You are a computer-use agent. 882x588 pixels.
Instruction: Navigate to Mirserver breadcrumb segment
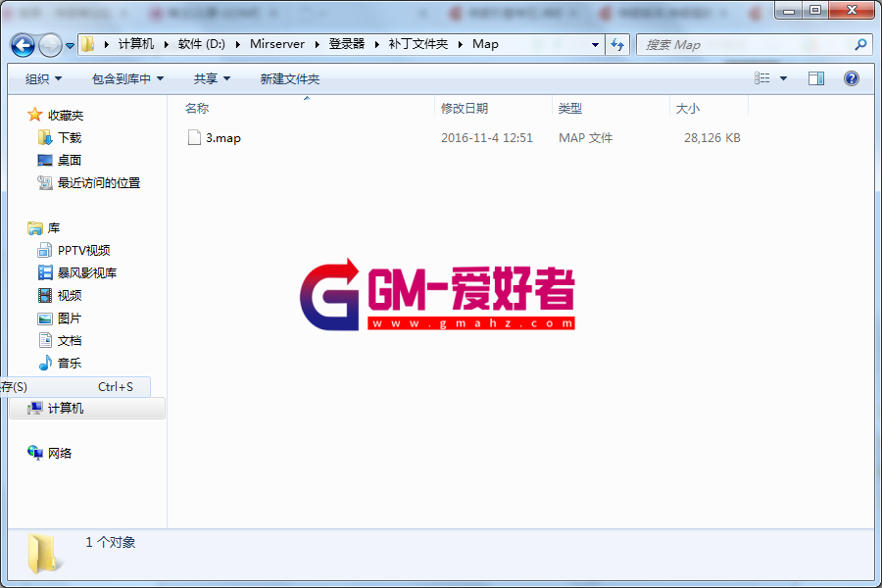277,44
